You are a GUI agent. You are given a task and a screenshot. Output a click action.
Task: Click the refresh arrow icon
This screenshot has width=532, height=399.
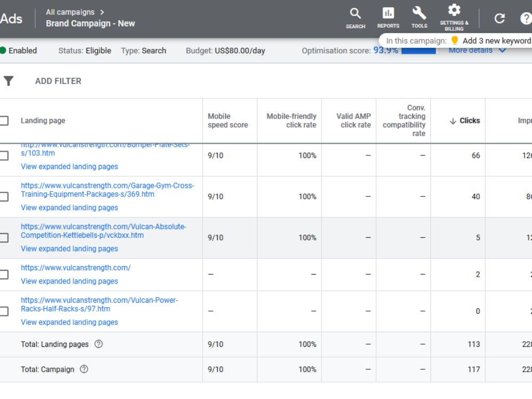point(500,18)
